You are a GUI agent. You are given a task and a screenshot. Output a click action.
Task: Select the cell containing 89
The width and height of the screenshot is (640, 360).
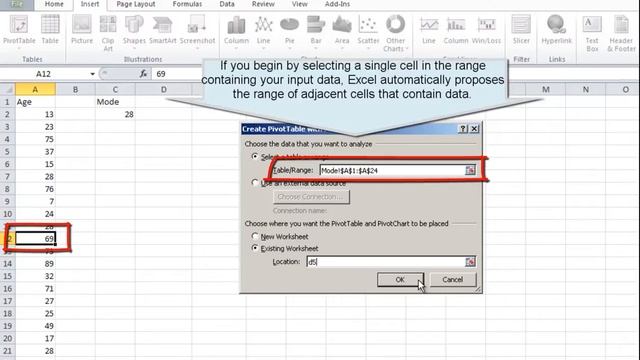(35, 264)
